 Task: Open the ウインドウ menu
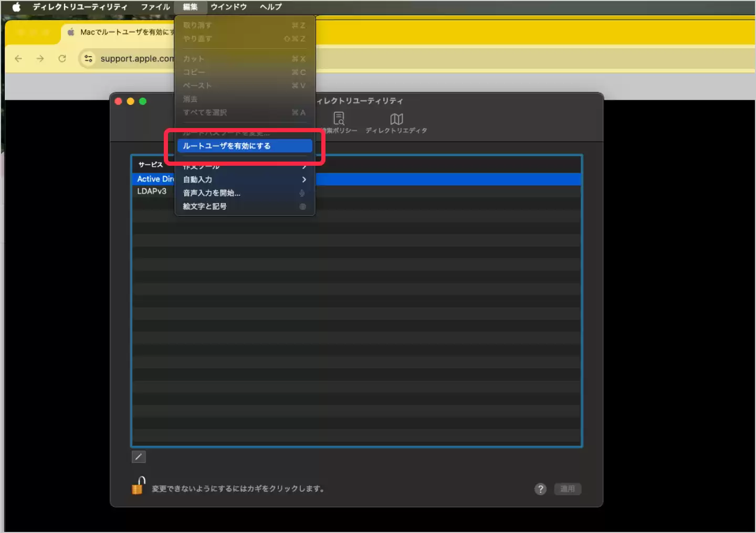tap(228, 7)
